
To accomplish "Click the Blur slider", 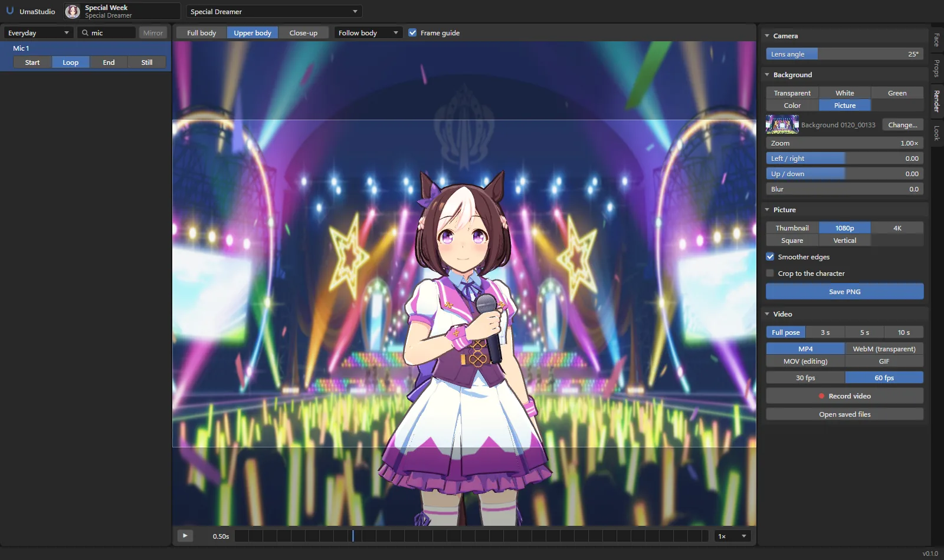I will click(x=844, y=189).
